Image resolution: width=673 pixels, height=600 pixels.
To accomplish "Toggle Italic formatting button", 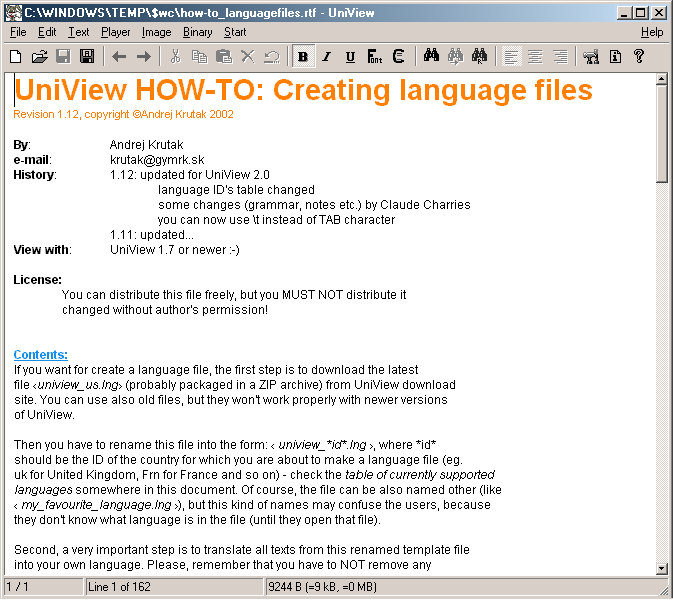I will (327, 56).
